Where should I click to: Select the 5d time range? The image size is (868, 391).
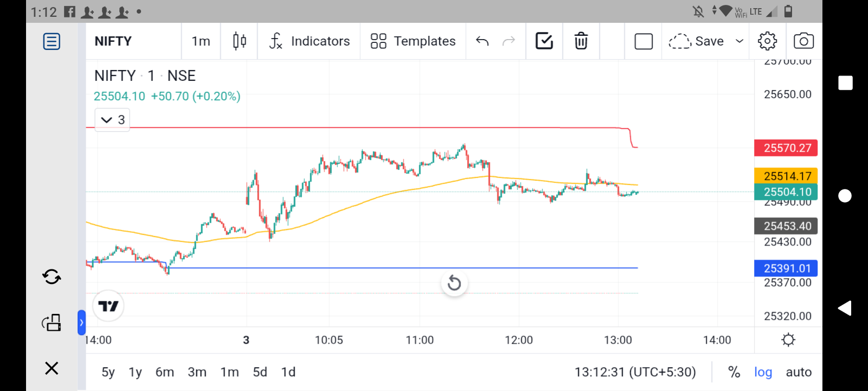(260, 372)
